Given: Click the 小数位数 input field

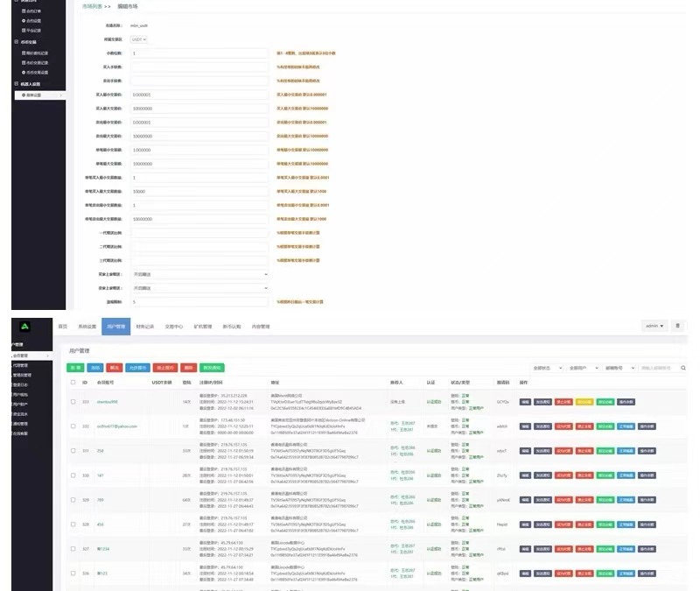Looking at the screenshot, I should (199, 53).
